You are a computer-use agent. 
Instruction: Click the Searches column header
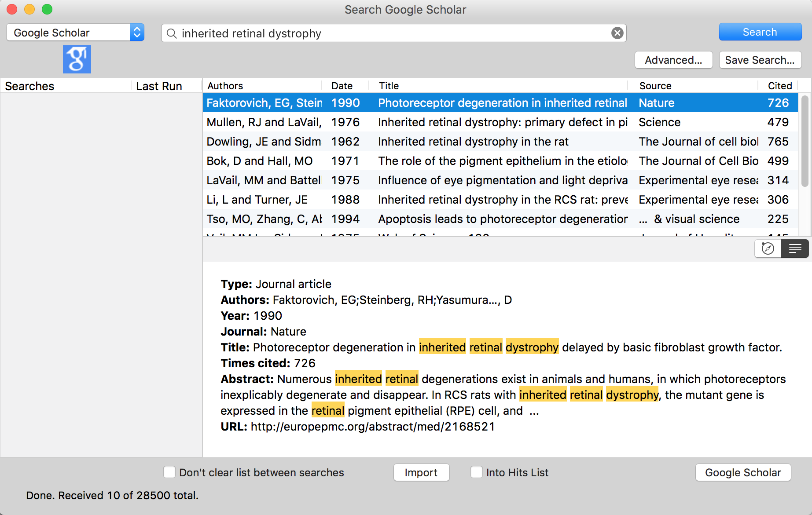coord(66,86)
